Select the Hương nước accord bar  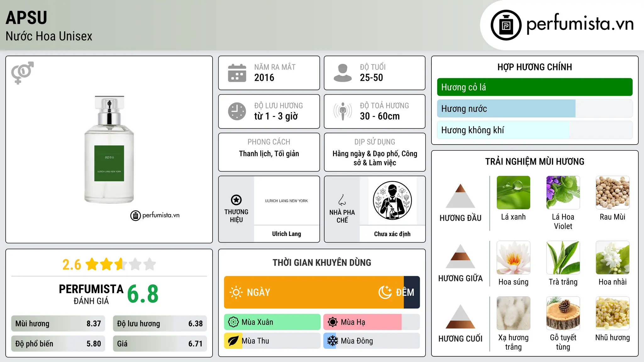[x=535, y=108]
